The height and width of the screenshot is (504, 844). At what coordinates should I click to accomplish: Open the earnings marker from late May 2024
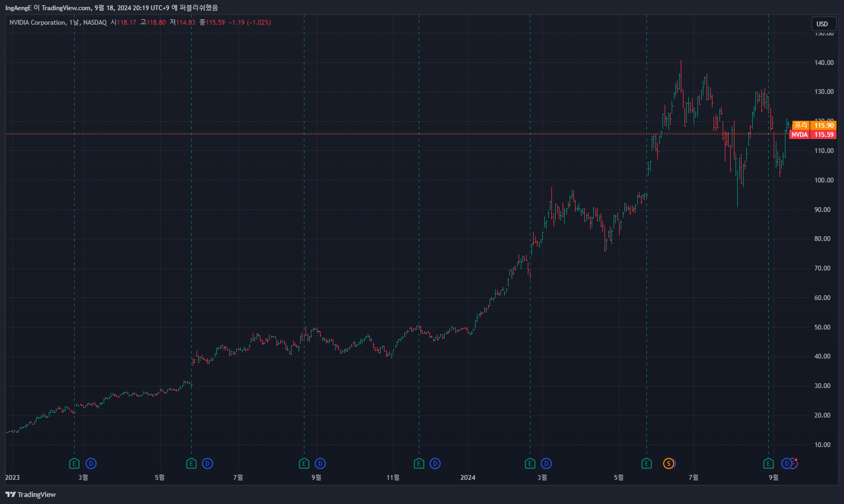tap(646, 464)
